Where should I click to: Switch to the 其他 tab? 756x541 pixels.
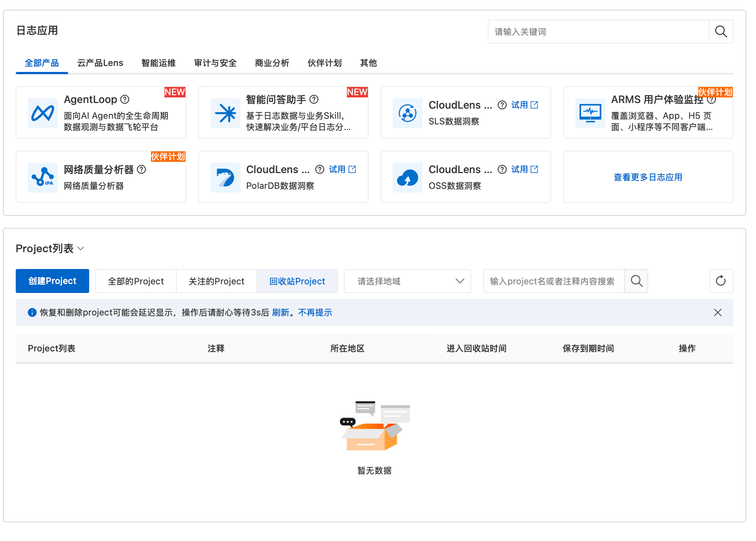coord(368,63)
